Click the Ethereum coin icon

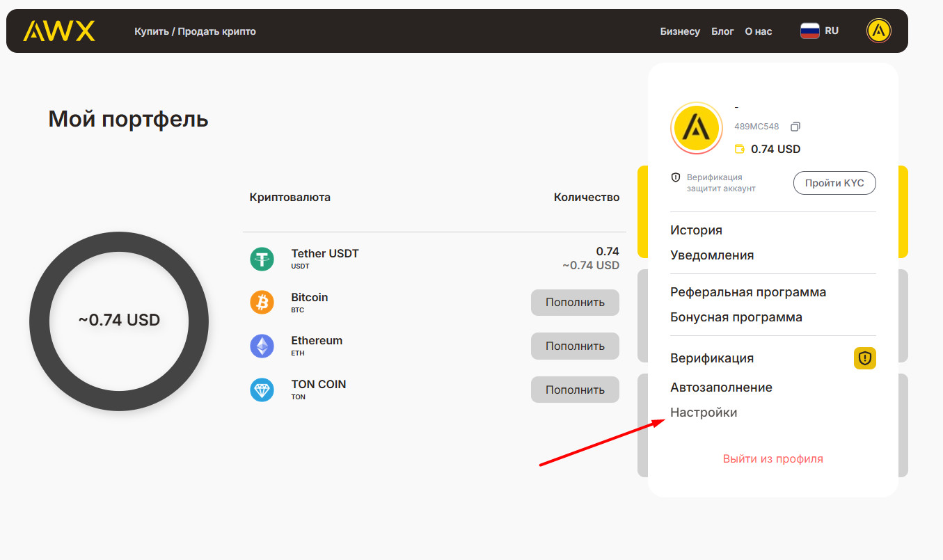[262, 346]
